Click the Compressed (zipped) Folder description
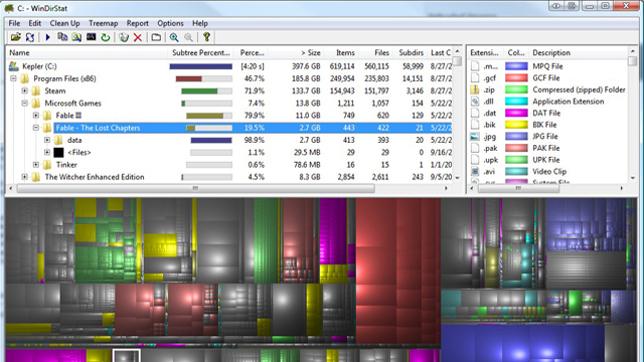The image size is (644, 362). pos(579,89)
